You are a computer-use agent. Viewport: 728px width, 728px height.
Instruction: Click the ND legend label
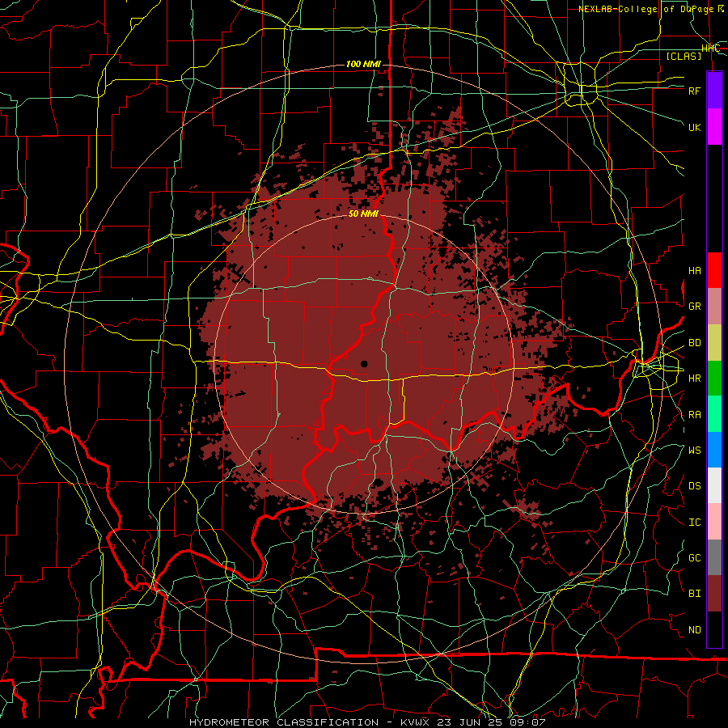[694, 630]
